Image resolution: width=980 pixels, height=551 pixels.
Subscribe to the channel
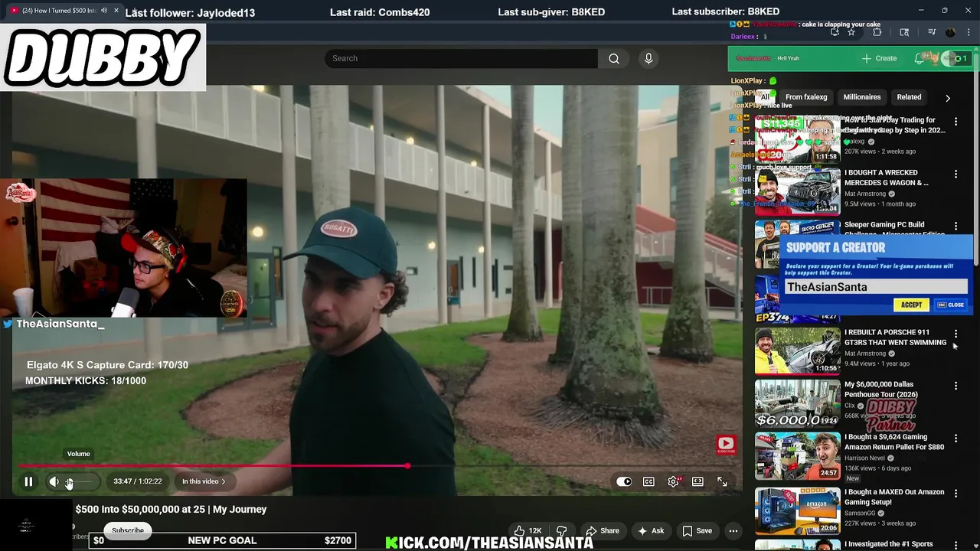coord(128,530)
